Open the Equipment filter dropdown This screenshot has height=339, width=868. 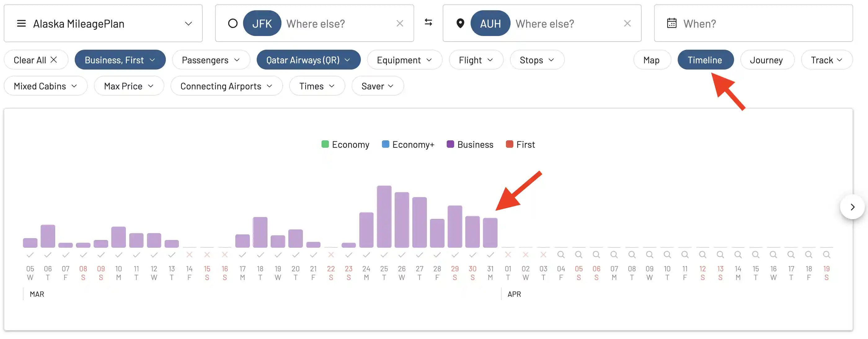coord(404,60)
